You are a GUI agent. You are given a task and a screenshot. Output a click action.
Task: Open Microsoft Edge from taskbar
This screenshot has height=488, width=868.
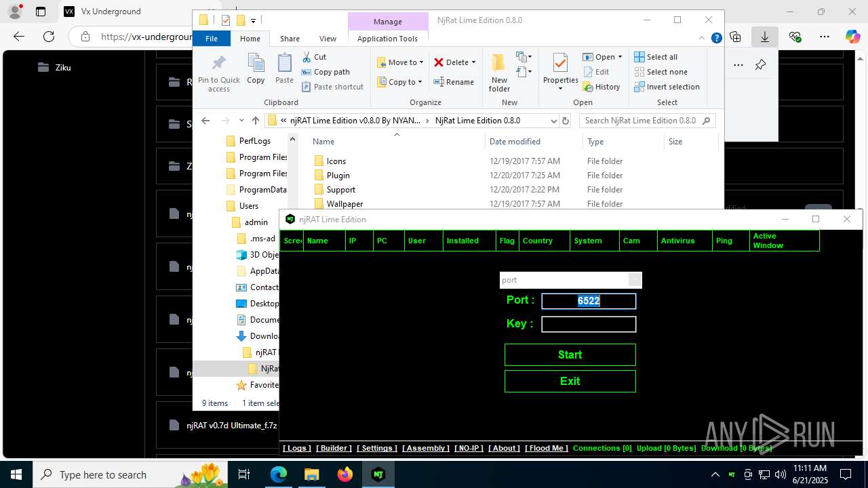279,474
